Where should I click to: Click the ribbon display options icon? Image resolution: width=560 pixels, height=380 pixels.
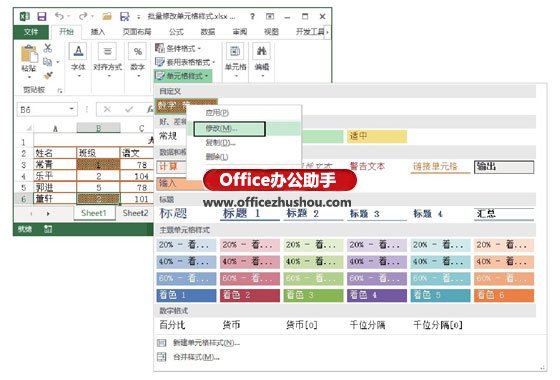[x=270, y=16]
